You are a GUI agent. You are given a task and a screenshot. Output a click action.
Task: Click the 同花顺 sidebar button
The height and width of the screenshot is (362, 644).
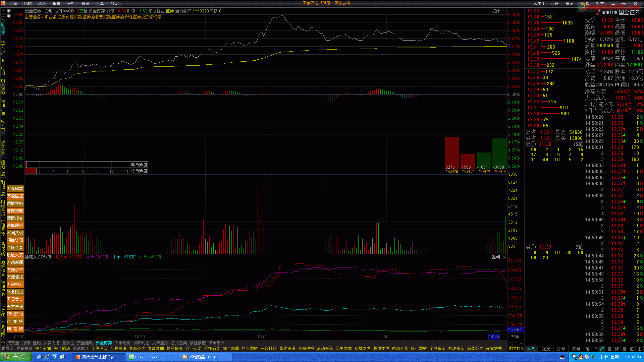click(15, 329)
